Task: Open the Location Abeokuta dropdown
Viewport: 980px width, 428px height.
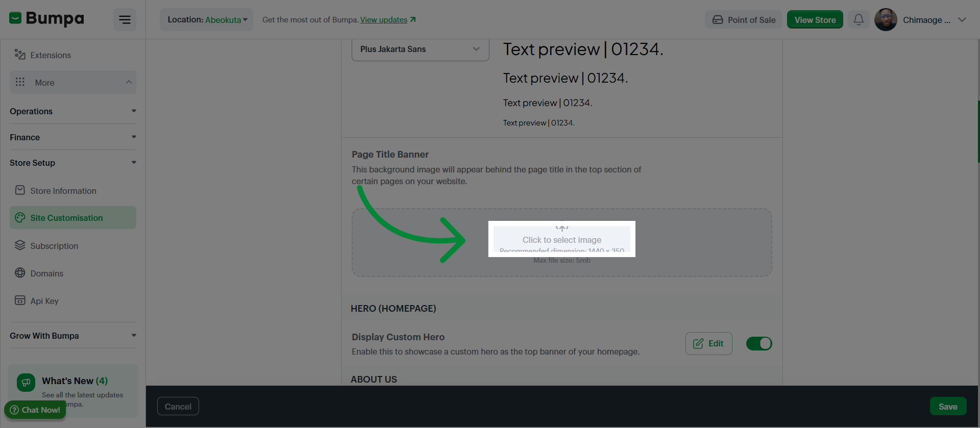Action: point(207,19)
